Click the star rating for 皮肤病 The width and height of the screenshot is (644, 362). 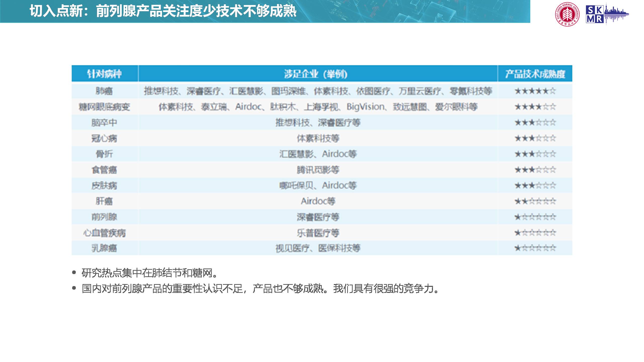point(535,186)
